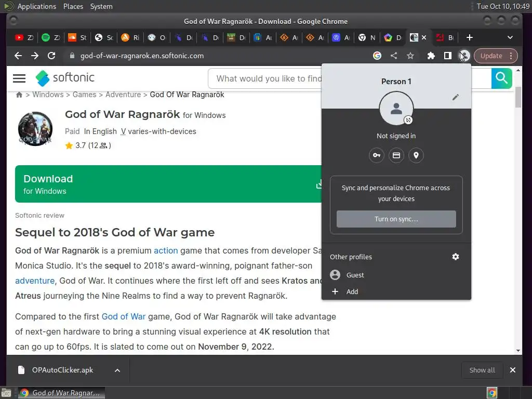The height and width of the screenshot is (399, 532).
Task: Open Passwords key icon
Action: click(377, 155)
